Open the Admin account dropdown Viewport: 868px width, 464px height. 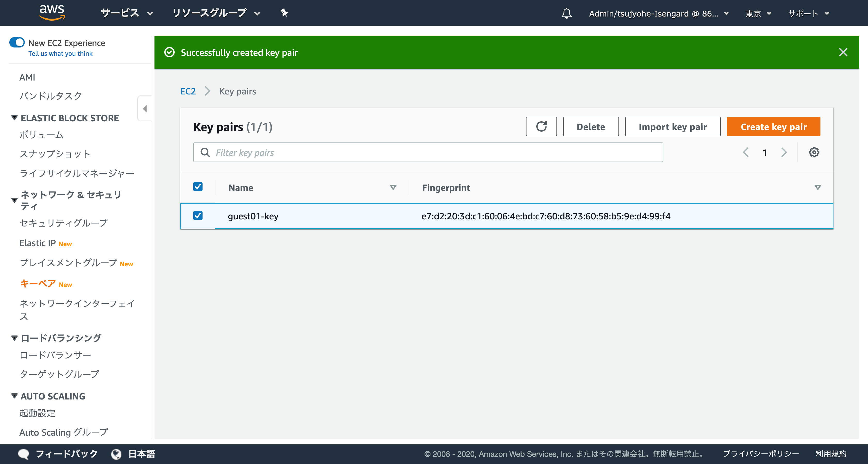click(658, 13)
